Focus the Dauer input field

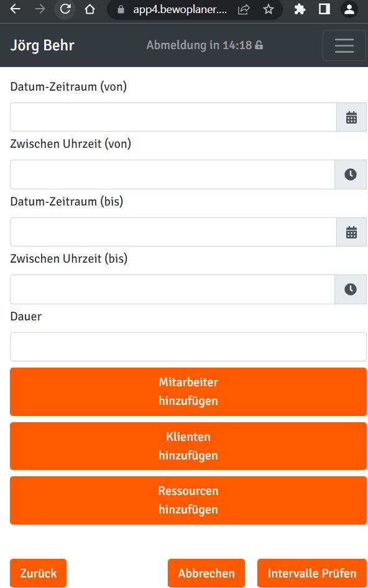tap(188, 347)
